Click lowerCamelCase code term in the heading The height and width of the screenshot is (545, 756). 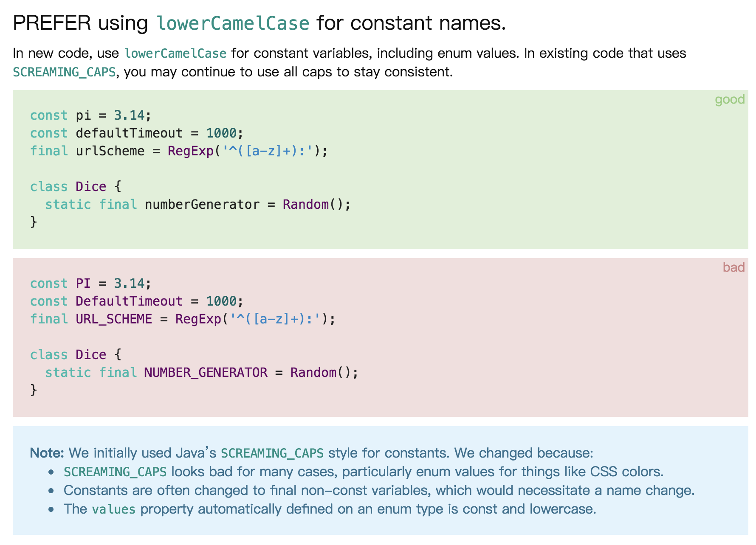(233, 23)
